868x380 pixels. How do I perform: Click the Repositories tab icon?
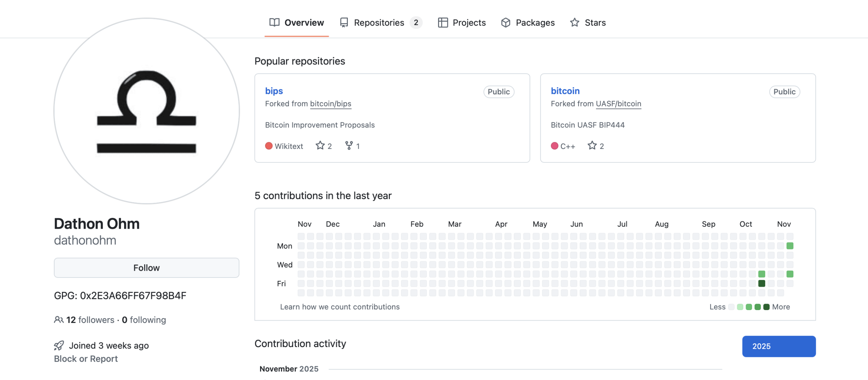tap(344, 22)
